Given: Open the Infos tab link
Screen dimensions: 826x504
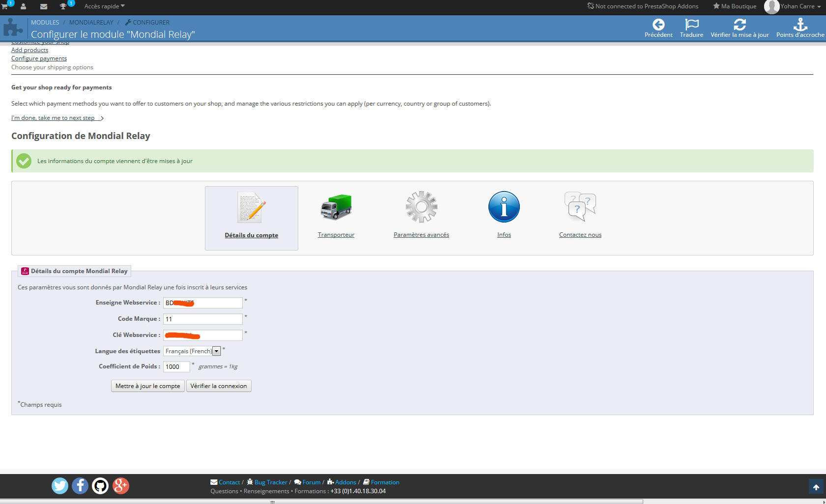Looking at the screenshot, I should 504,235.
